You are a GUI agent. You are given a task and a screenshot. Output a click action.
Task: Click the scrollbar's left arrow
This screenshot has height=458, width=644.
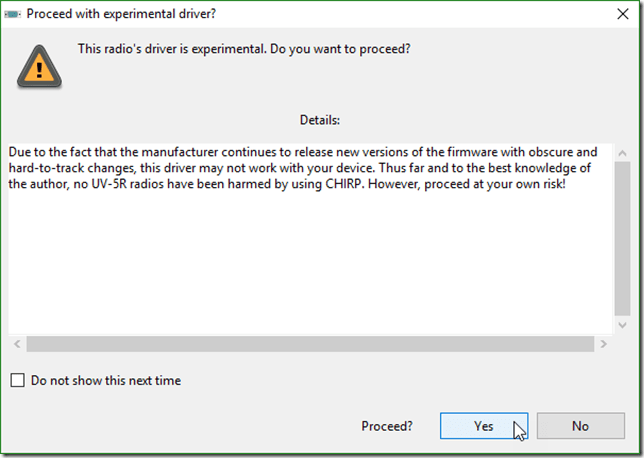click(x=16, y=343)
